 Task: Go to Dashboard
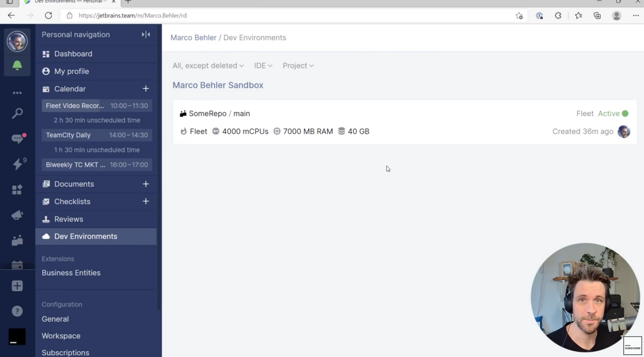pyautogui.click(x=96, y=54)
